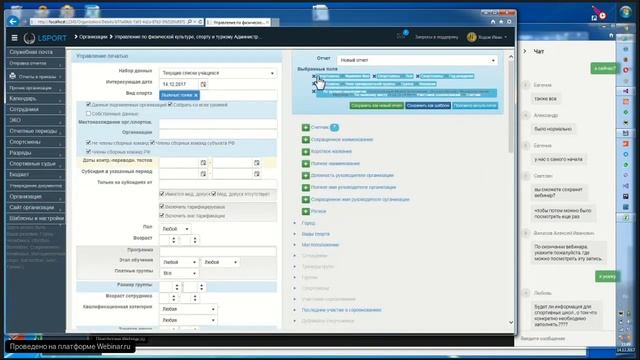
Task: Click the home icon in the browser toolbar
Action: point(493,22)
